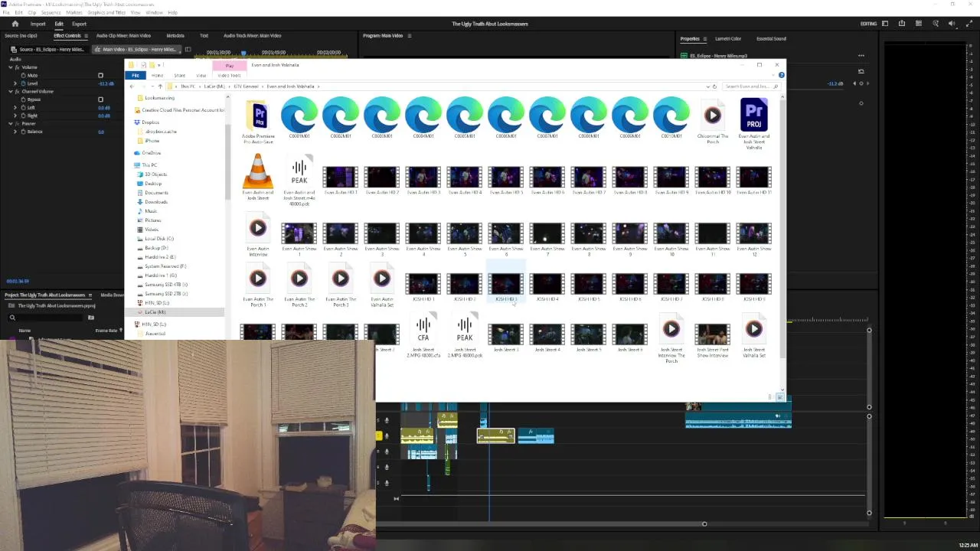Viewport: 980px width, 551px height.
Task: Open Effect Controls panel menu
Action: 86,36
